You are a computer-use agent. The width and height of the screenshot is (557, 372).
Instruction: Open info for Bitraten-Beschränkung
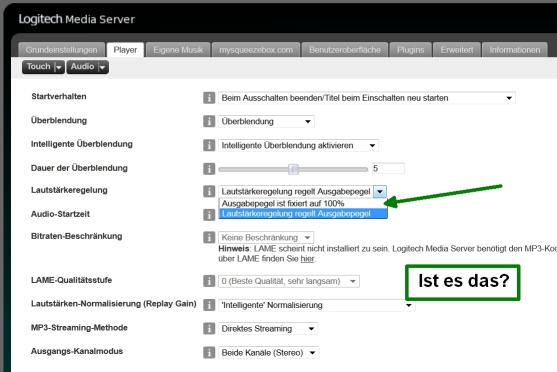point(209,237)
